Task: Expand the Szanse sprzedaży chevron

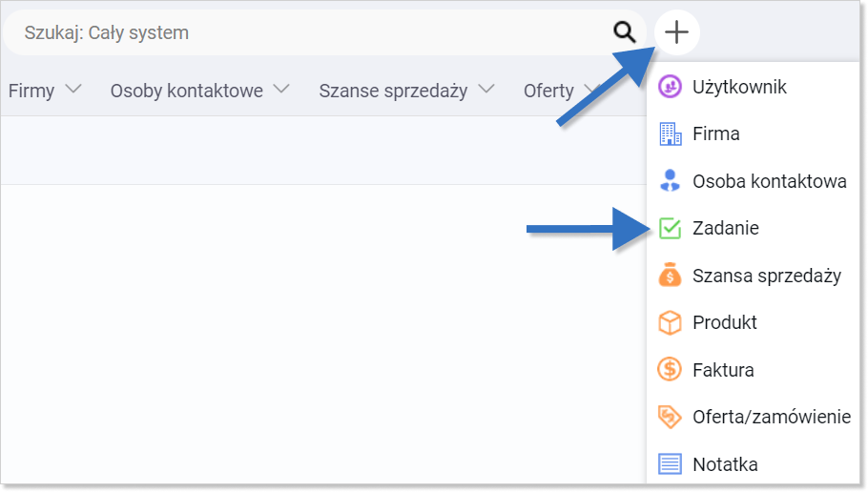Action: tap(486, 89)
